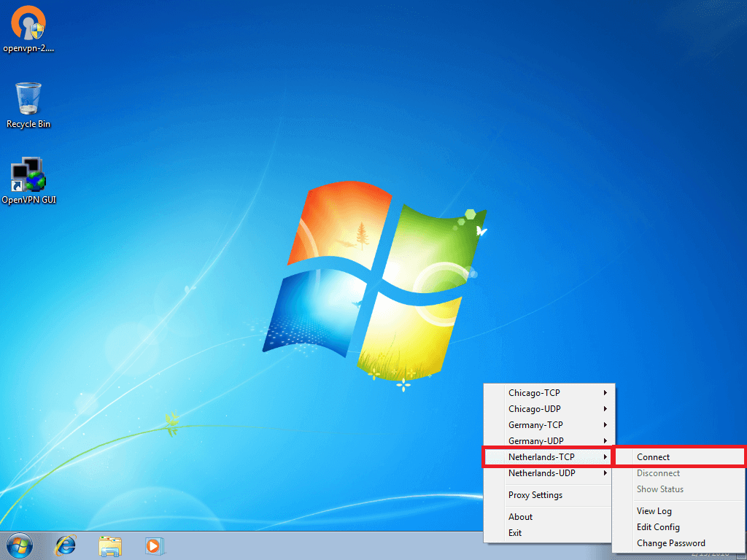Choose Change Password in the submenu
Image resolution: width=747 pixels, height=560 pixels.
click(x=679, y=543)
